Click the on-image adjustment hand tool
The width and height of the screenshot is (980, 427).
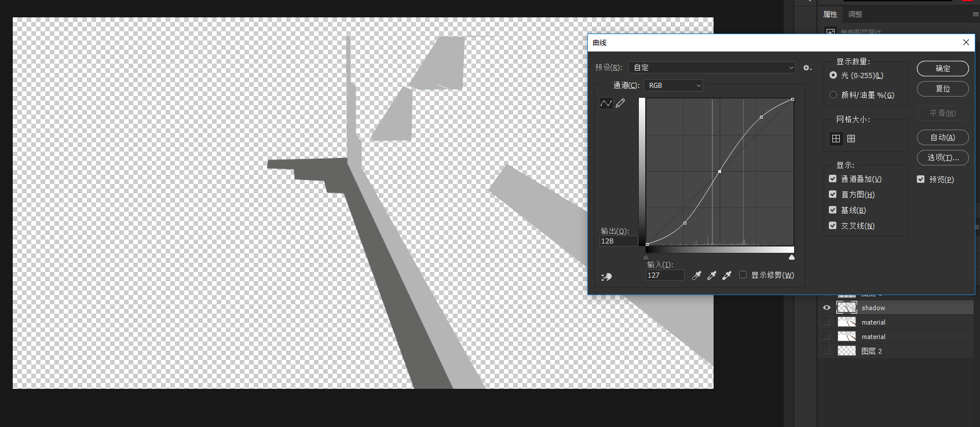pos(606,277)
